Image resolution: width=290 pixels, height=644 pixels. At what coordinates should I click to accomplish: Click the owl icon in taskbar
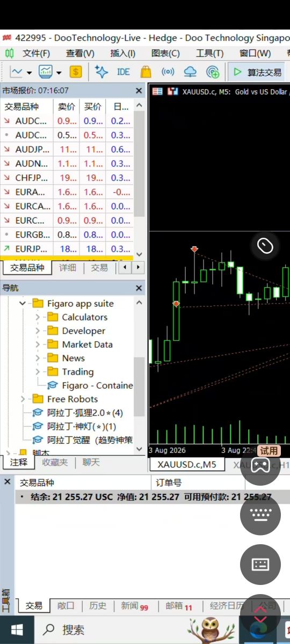[x=212, y=630]
